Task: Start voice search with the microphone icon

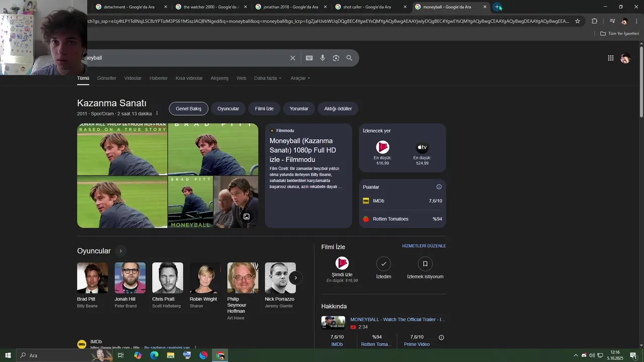Action: pos(323,58)
